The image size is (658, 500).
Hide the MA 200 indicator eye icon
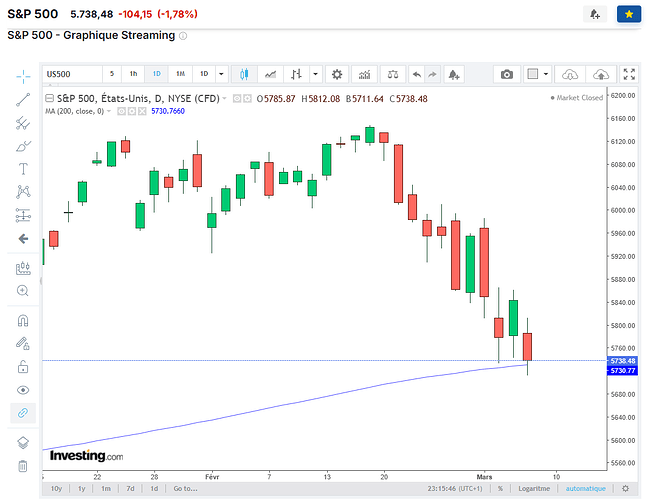click(x=122, y=111)
